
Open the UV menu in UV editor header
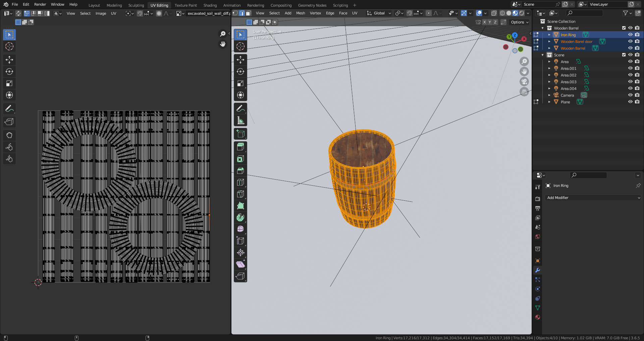click(113, 13)
